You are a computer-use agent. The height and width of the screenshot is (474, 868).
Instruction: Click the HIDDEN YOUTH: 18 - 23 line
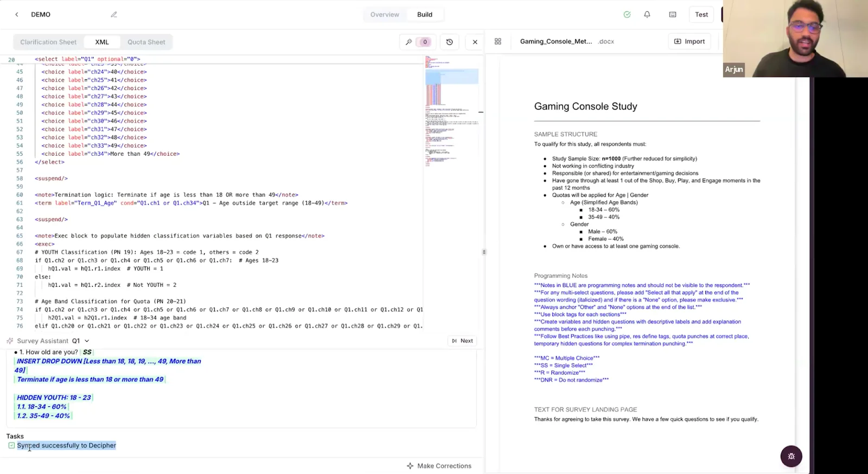54,398
